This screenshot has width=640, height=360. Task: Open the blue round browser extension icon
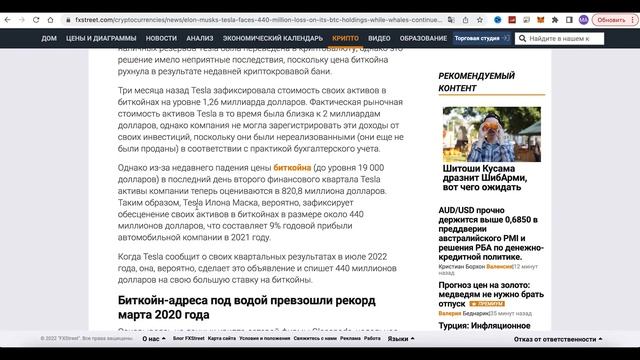(498, 20)
